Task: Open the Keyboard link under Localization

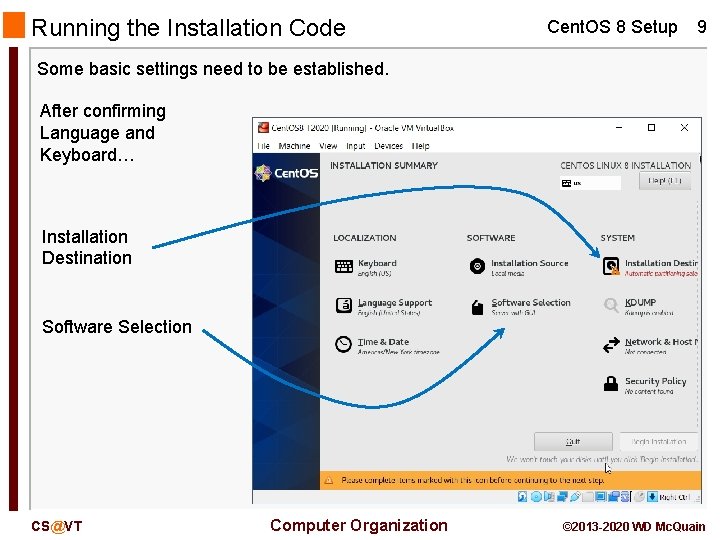Action: tap(377, 263)
